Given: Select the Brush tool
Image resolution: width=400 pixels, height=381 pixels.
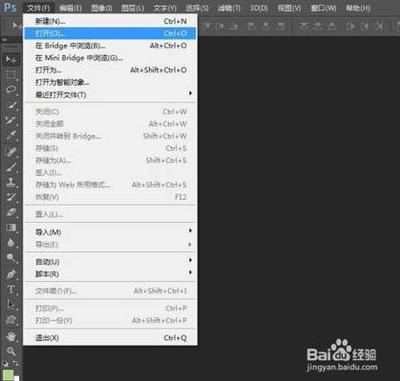Looking at the screenshot, I should 11,167.
